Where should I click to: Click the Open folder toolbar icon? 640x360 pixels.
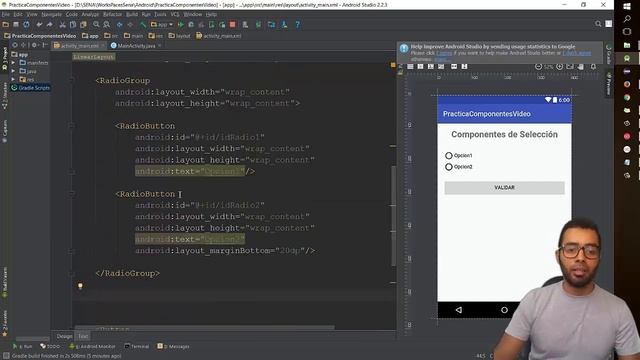[6, 24]
